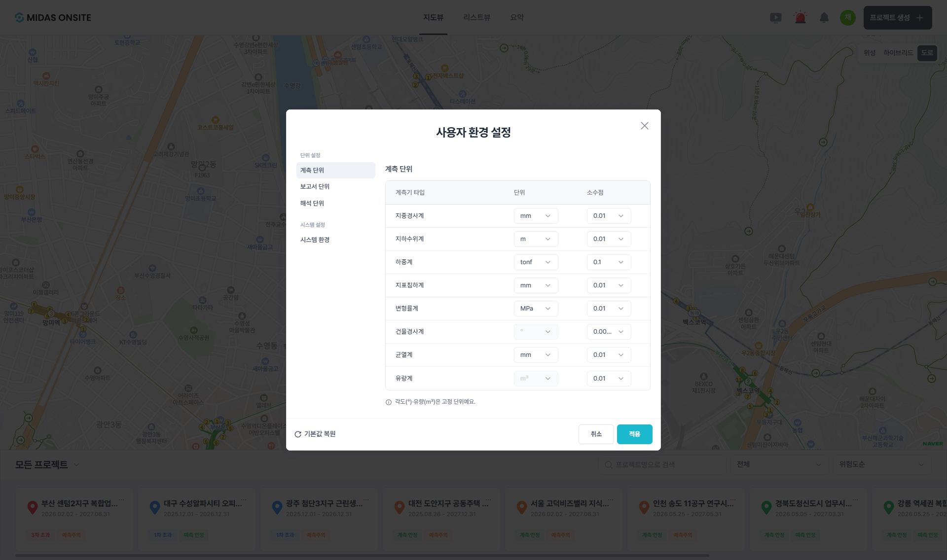This screenshot has width=947, height=560.
Task: Open the video guide icon in header
Action: (x=775, y=18)
